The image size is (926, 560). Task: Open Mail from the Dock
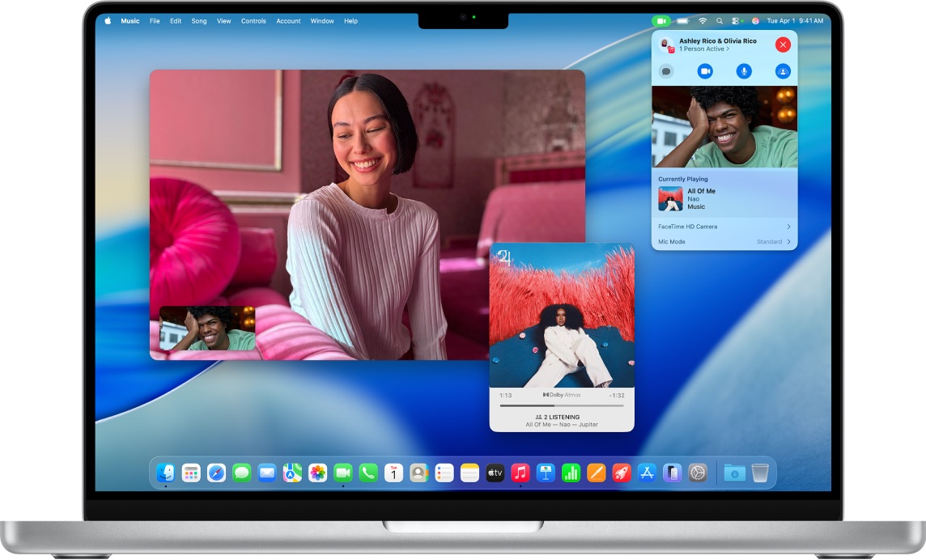[x=267, y=473]
